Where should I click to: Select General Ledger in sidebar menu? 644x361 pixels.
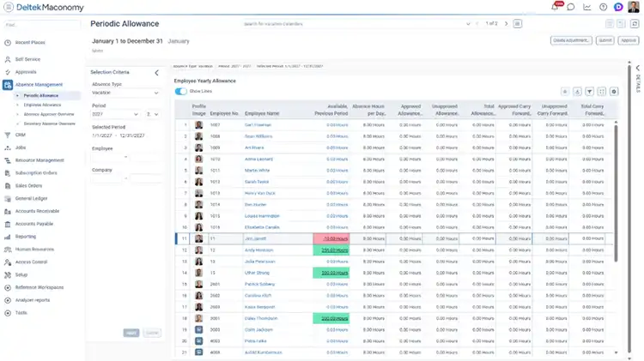tap(31, 198)
